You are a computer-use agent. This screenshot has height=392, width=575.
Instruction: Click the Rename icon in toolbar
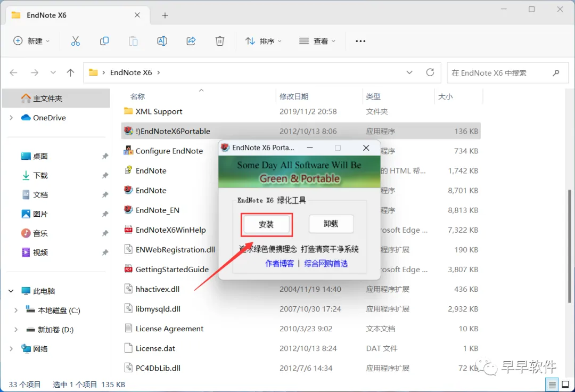[162, 41]
